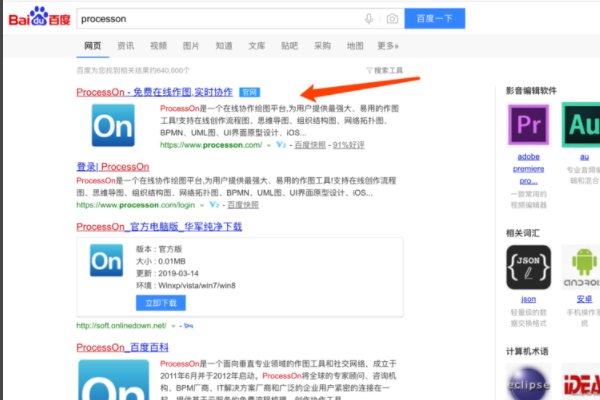The height and width of the screenshot is (400, 600).
Task: Click icon after onlinedown.net dropdown arrow
Action: coord(189,326)
